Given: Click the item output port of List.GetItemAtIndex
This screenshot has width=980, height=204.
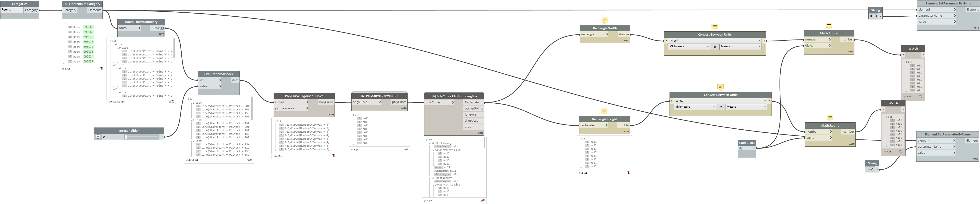Looking at the screenshot, I should coord(235,80).
